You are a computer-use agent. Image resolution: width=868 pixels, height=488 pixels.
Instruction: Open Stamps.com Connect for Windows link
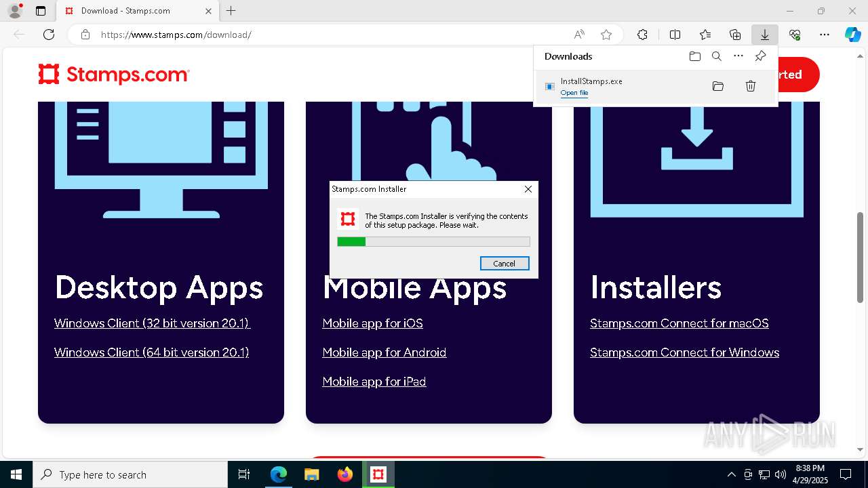pyautogui.click(x=685, y=352)
